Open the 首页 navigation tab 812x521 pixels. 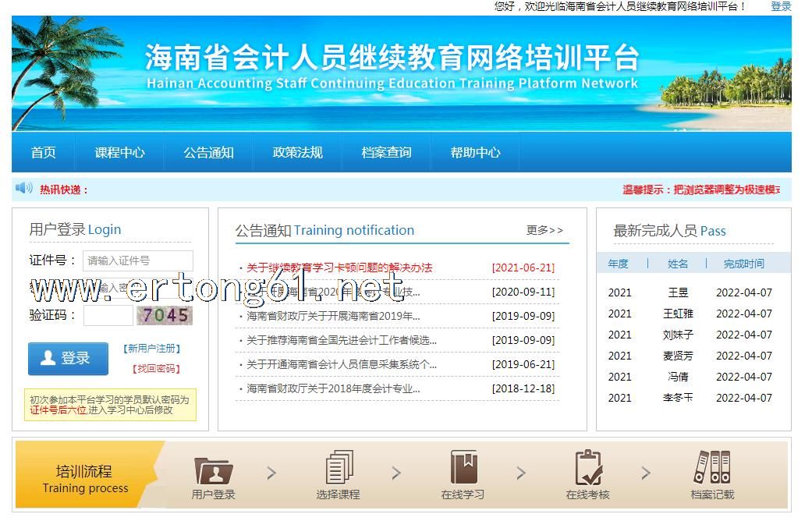[x=44, y=152]
